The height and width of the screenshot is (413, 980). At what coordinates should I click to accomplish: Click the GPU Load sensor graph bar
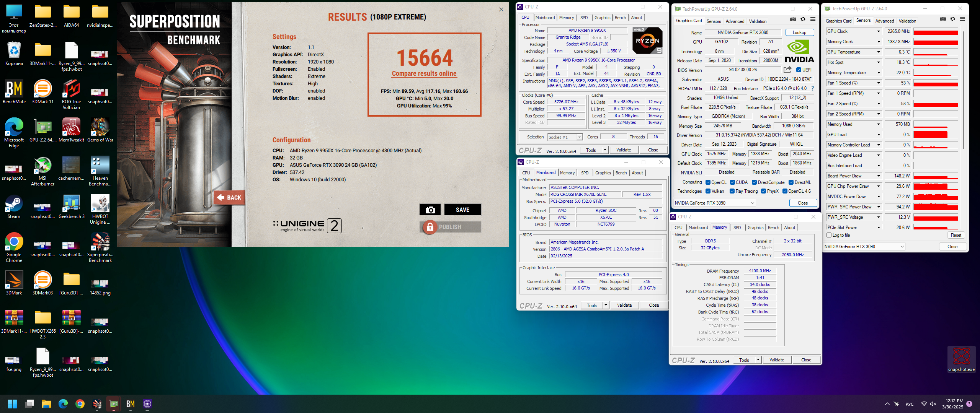(936, 135)
